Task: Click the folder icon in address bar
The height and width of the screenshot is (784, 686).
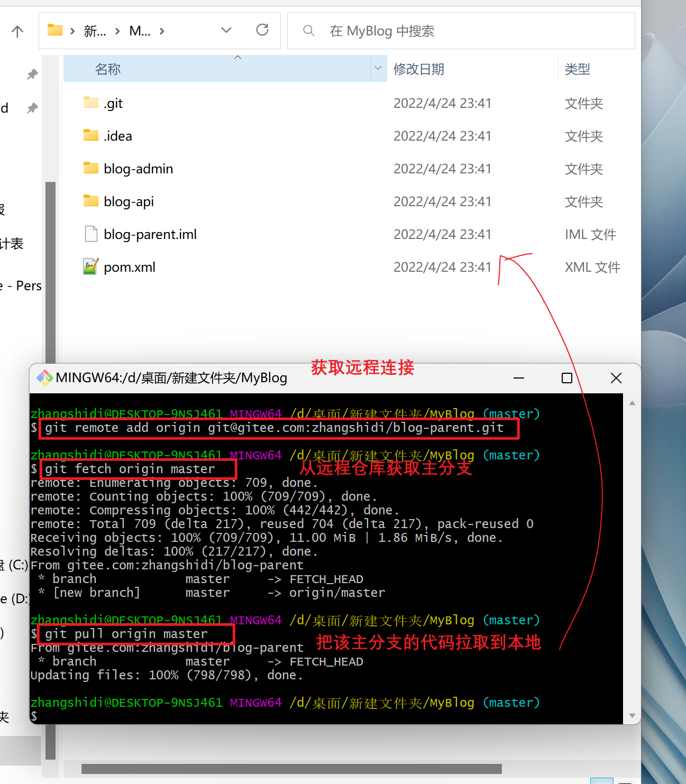Action: pyautogui.click(x=55, y=30)
